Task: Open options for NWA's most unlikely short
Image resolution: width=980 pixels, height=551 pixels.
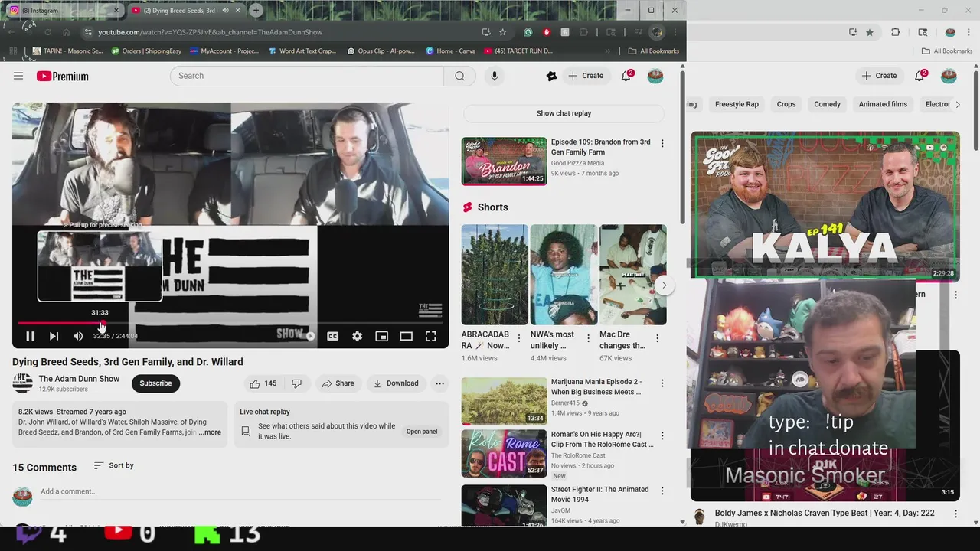Action: pos(588,338)
